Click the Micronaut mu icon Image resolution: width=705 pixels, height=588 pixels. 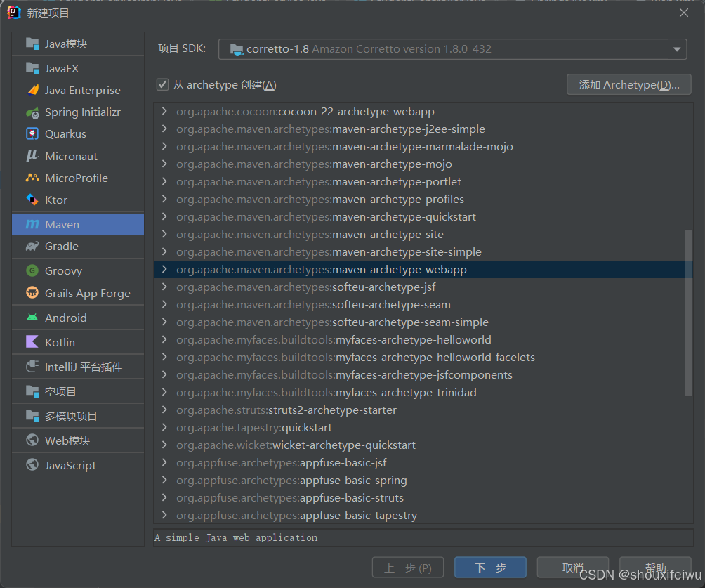click(x=32, y=156)
